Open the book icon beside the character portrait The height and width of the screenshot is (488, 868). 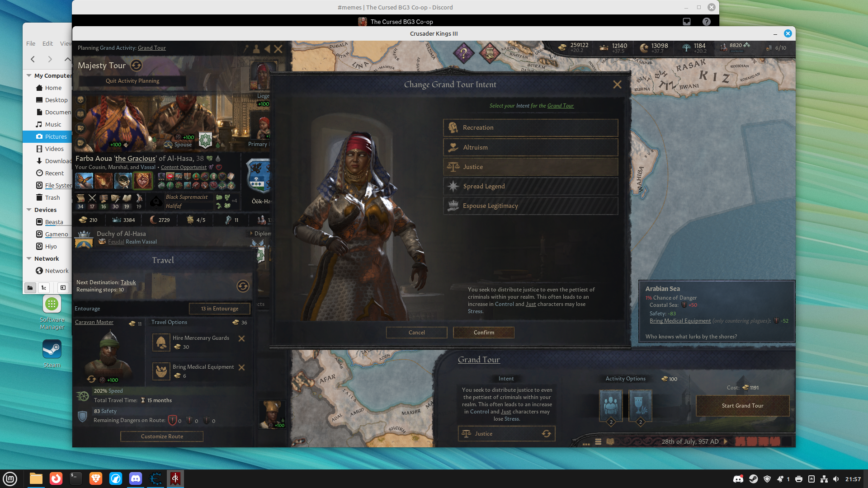pos(80,114)
